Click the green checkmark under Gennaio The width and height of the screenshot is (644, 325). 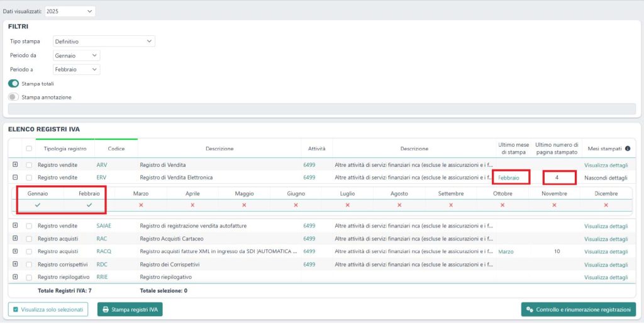(38, 205)
